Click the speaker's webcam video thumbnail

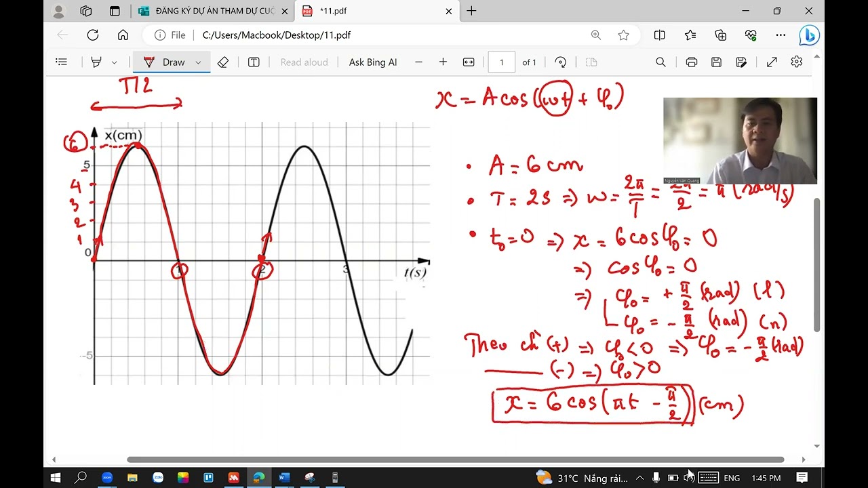[x=740, y=140]
